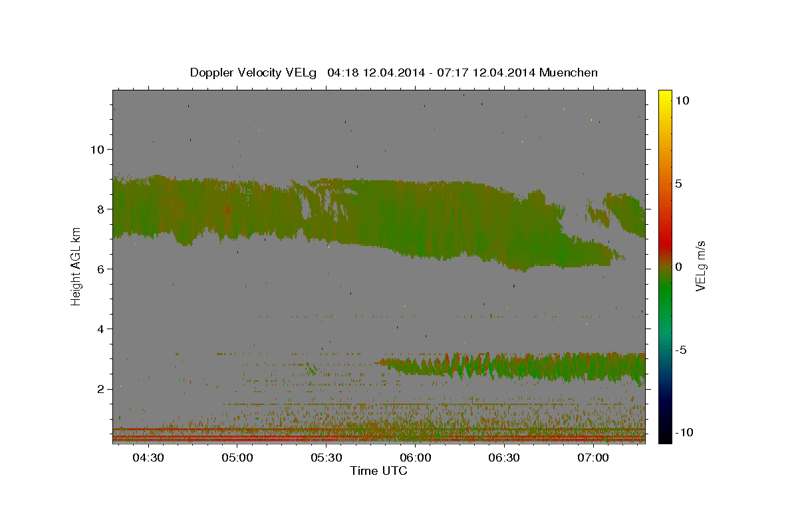
Task: Click the 'Time UTC' axis label
Action: (x=378, y=471)
